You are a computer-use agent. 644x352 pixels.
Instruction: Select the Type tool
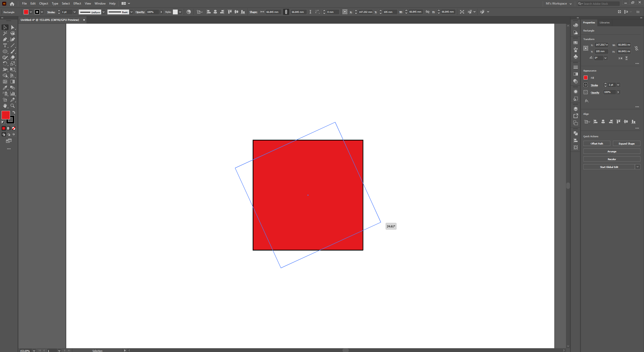(x=5, y=45)
